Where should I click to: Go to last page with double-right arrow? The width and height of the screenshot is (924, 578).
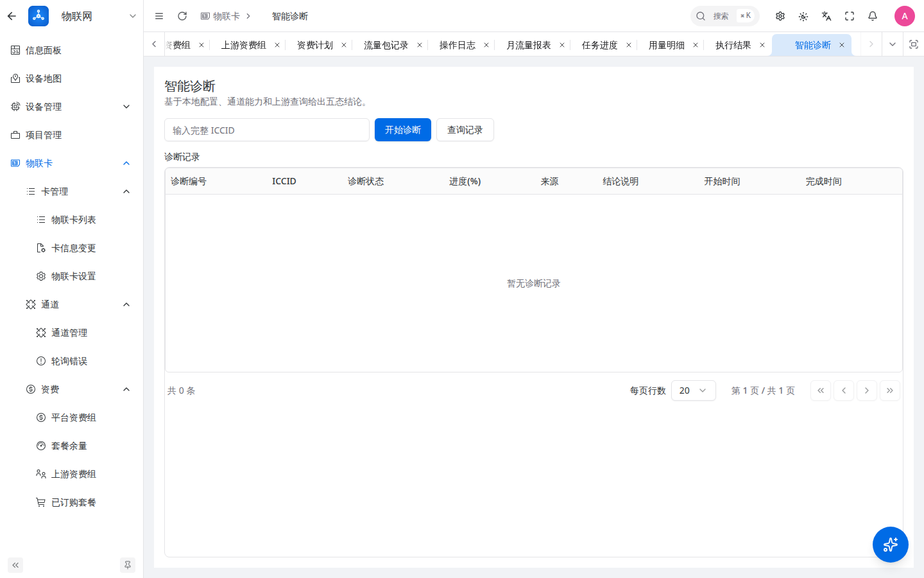(890, 390)
